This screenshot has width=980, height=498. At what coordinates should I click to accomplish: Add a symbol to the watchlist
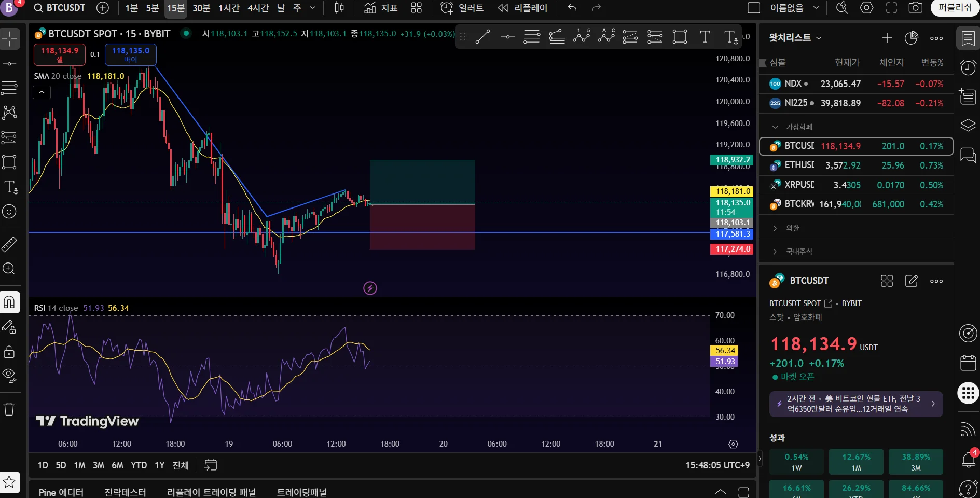coord(887,38)
